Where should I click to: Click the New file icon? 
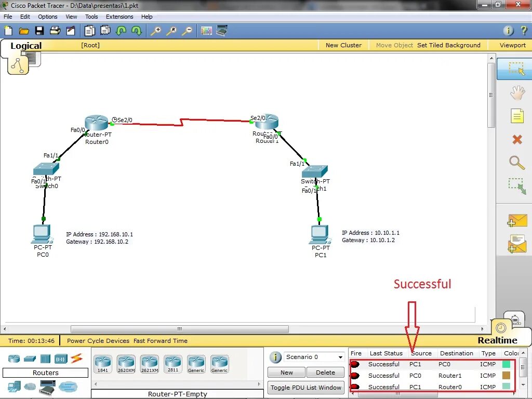8,31
